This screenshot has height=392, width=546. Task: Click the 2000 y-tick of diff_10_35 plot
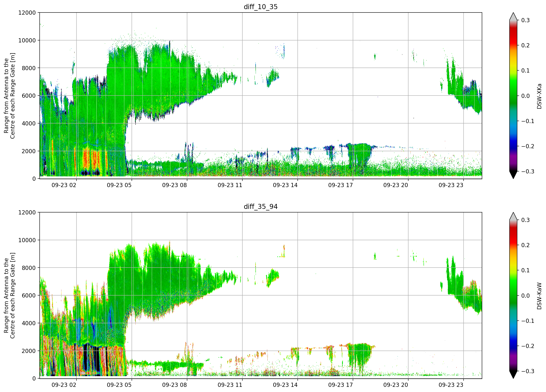29,151
